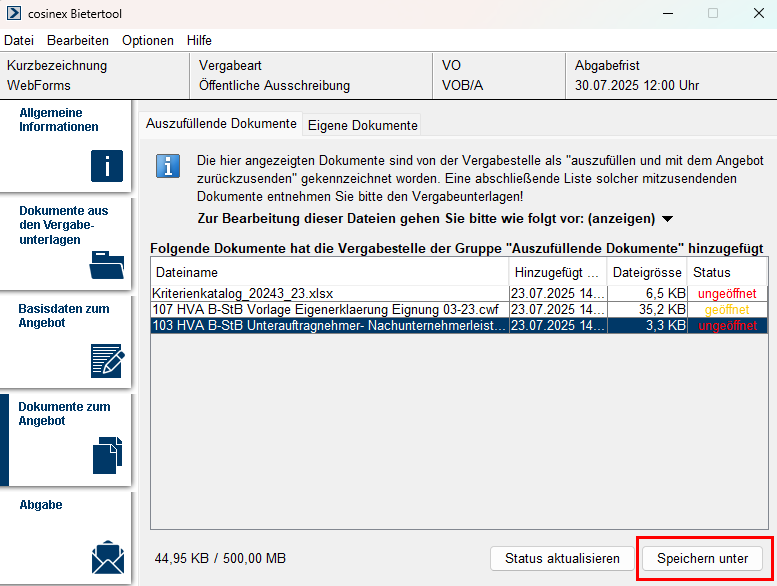Switch to the Auszufüllende Dokumente tab

[x=221, y=123]
